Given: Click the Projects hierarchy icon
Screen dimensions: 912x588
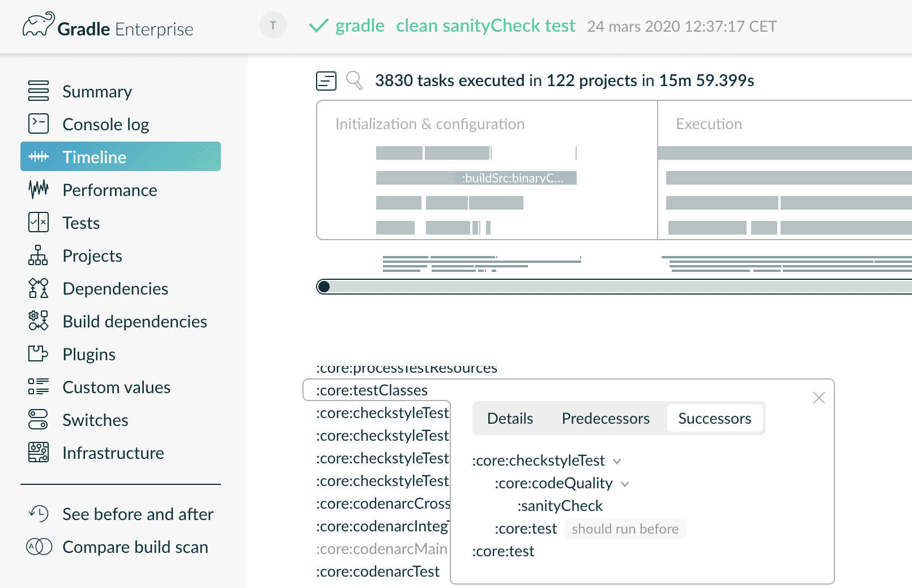Looking at the screenshot, I should point(39,255).
